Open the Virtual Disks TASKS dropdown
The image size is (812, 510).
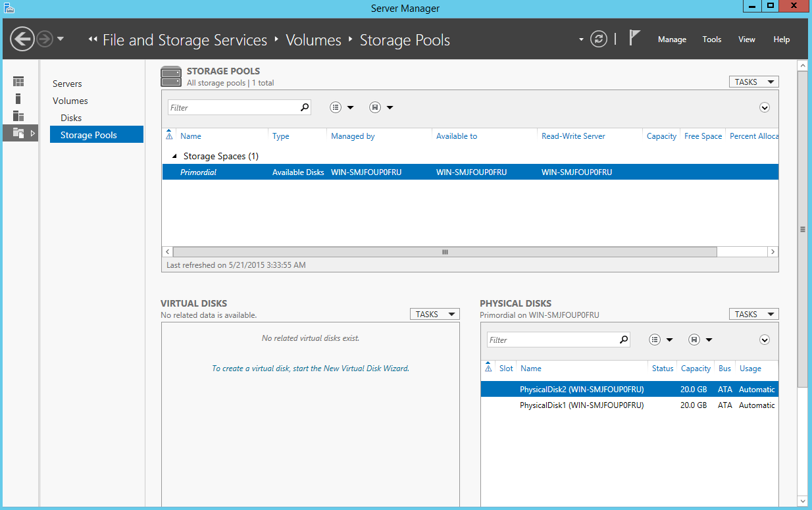coord(434,315)
